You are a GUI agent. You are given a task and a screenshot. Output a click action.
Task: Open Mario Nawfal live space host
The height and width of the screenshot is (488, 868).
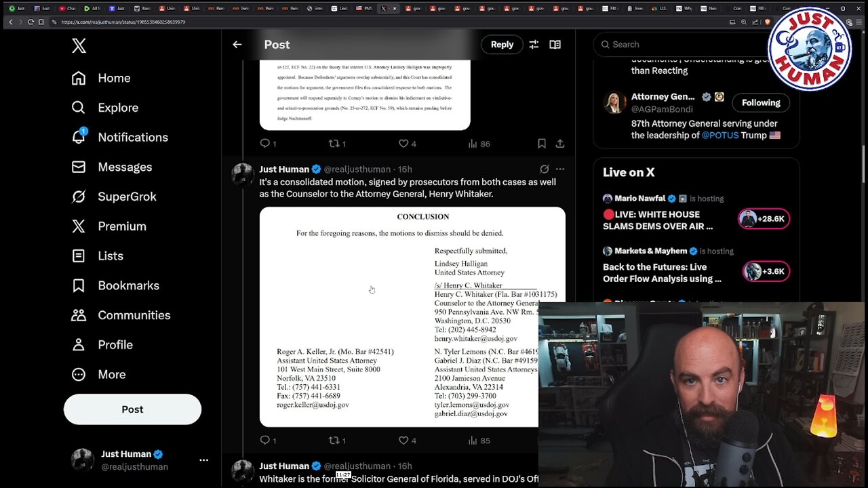pyautogui.click(x=641, y=199)
